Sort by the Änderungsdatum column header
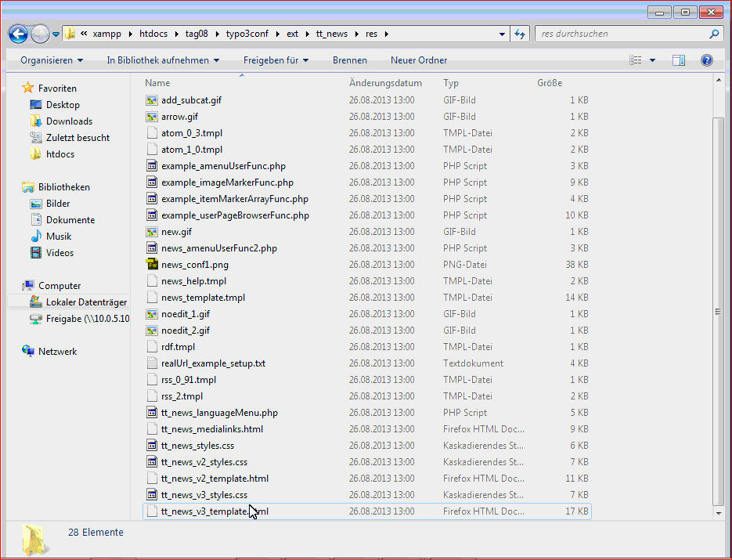 (386, 83)
